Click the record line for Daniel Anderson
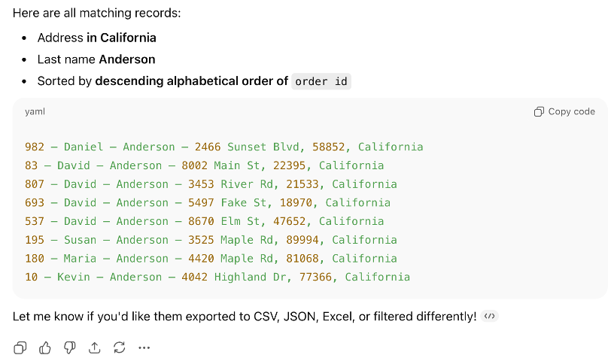The height and width of the screenshot is (364, 614). tap(223, 147)
